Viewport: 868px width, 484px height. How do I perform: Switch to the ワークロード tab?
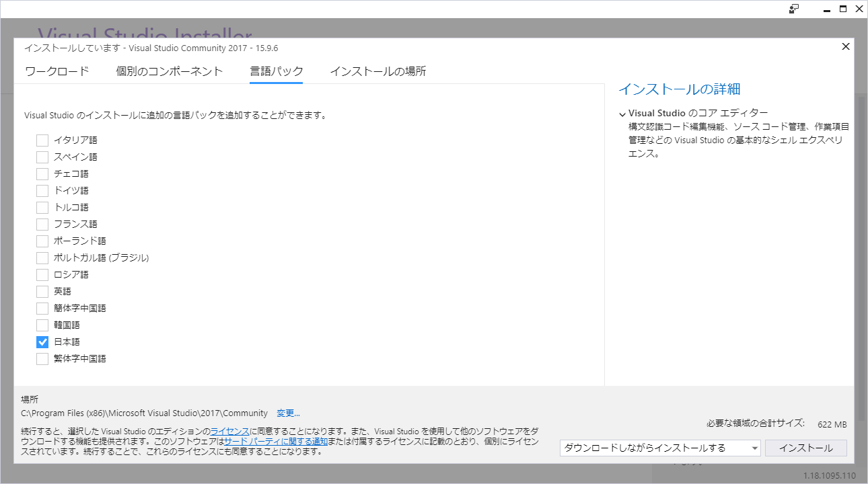57,71
